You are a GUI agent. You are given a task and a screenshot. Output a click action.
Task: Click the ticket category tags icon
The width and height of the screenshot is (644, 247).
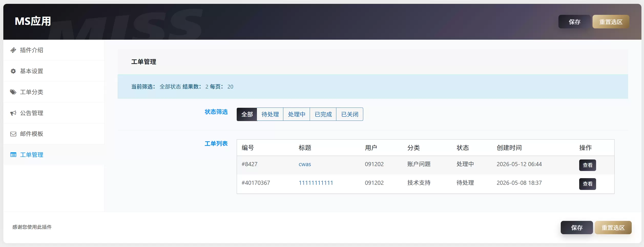coord(13,92)
